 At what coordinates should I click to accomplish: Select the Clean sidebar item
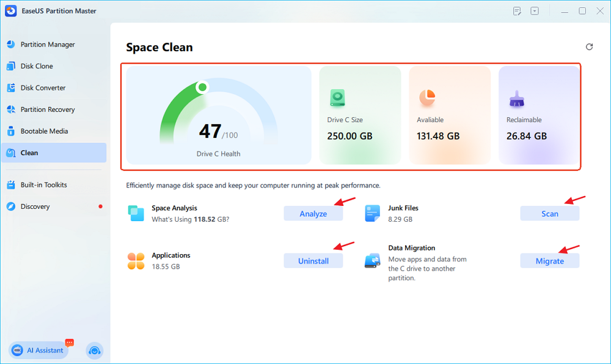53,153
